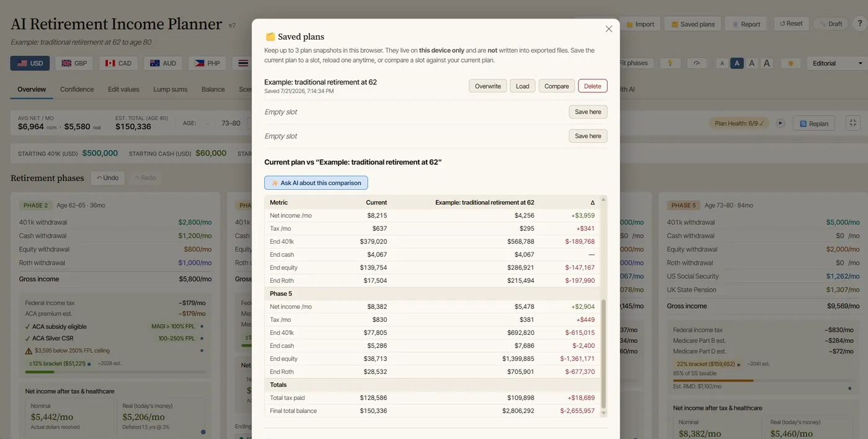Click the STARTING CASH $60,000 value
The image size is (868, 439).
point(211,153)
